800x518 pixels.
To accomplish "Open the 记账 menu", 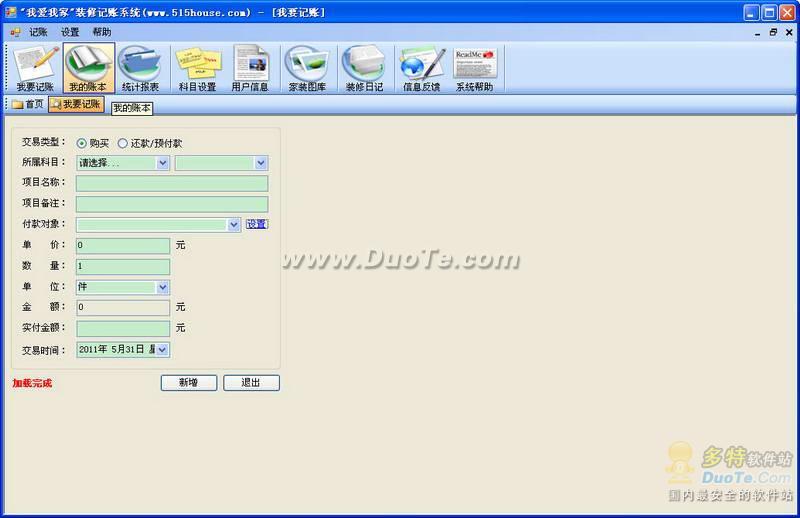I will click(x=38, y=32).
